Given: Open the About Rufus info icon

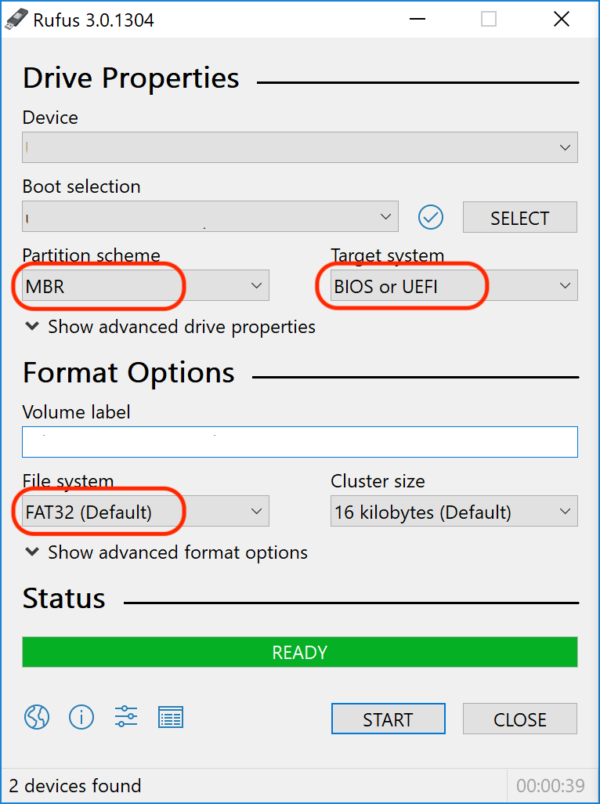Looking at the screenshot, I should [x=81, y=717].
